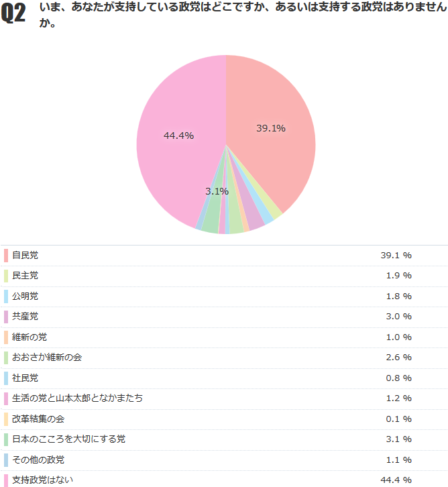Click the 自民党 pink legend color swatch
The image size is (448, 487).
(5, 256)
